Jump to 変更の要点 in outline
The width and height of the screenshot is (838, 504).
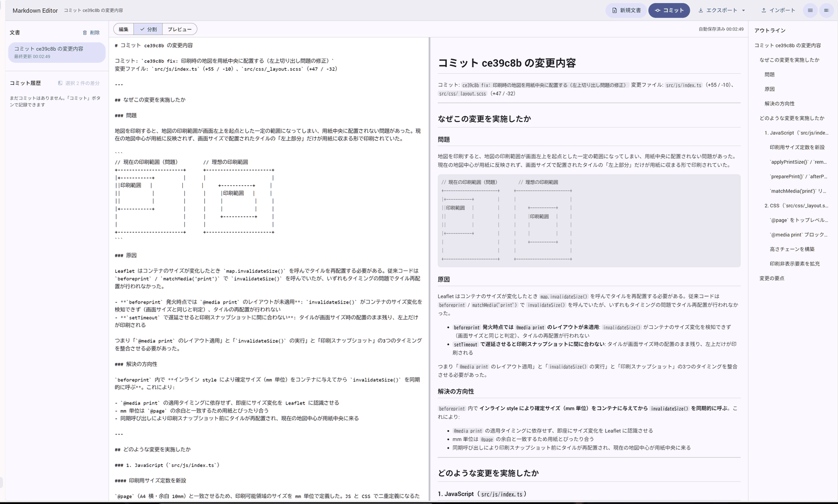[772, 278]
